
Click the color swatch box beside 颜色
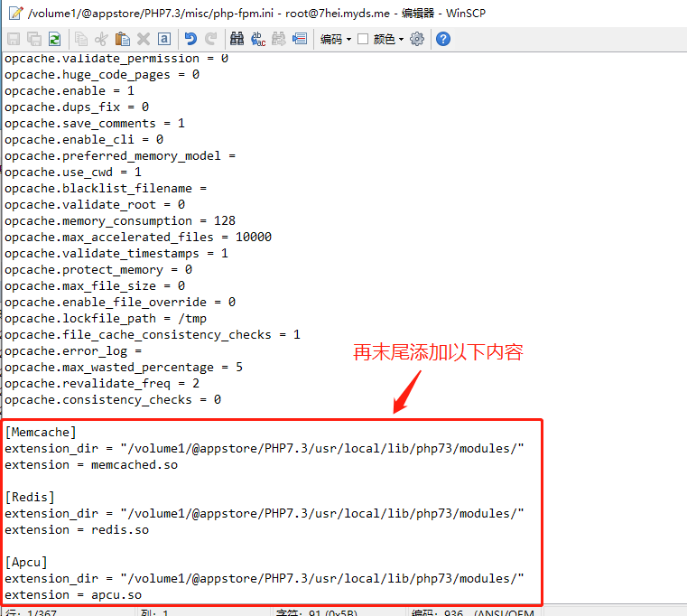click(363, 39)
